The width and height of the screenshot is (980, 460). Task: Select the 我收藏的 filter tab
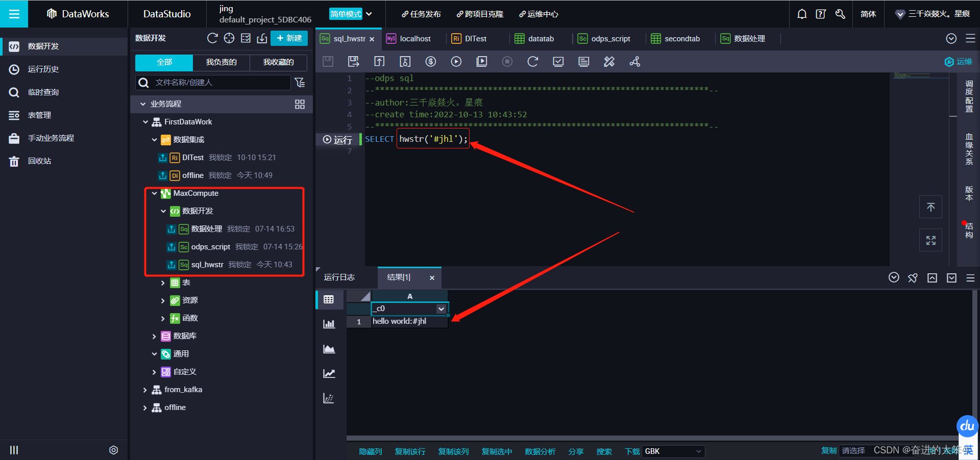pyautogui.click(x=278, y=62)
